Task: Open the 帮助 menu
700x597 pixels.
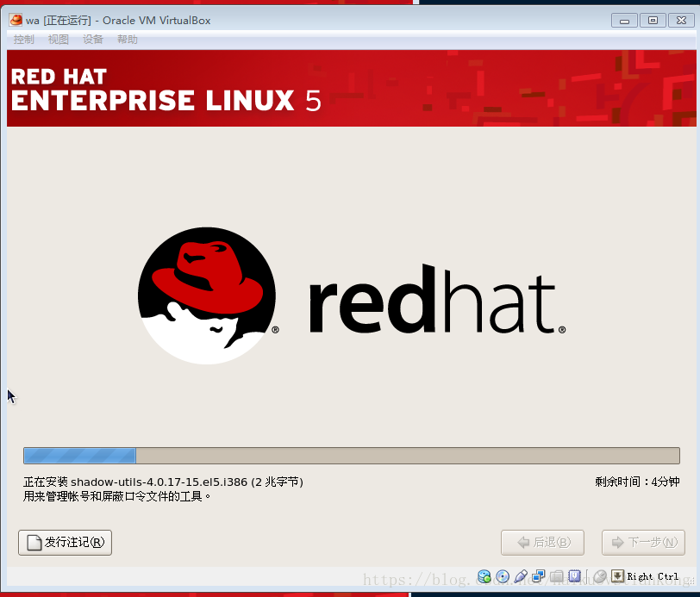Action: pos(128,40)
